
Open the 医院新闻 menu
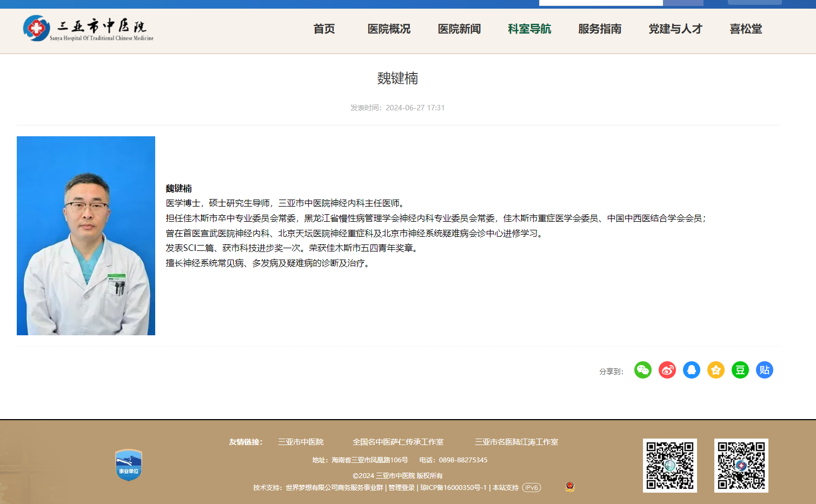coord(460,29)
